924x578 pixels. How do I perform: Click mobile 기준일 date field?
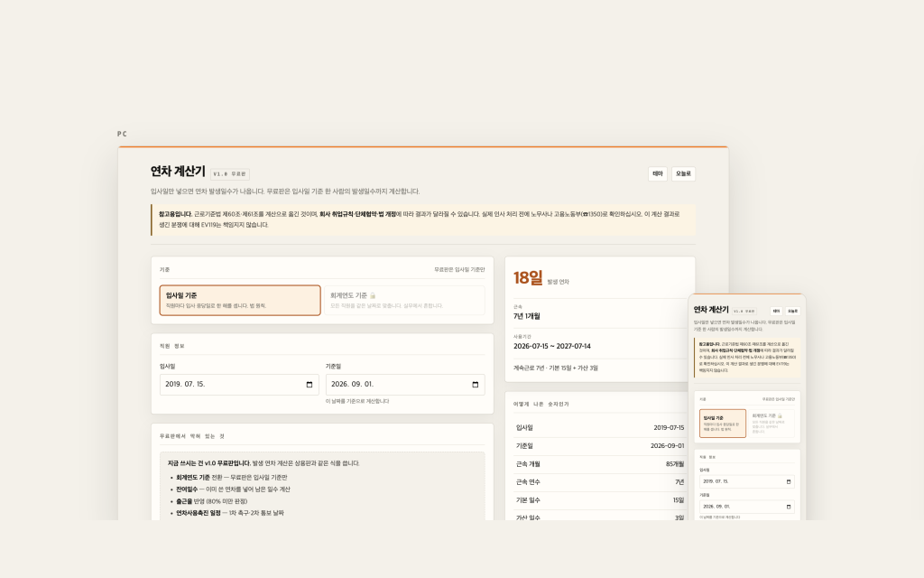pyautogui.click(x=746, y=507)
